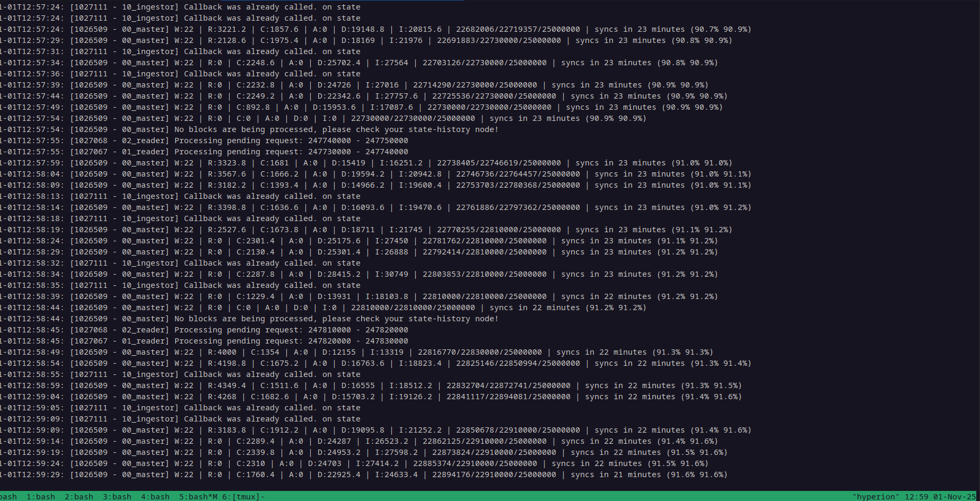
Task: Click the request 247820000 - 247830000 reader line
Action: pyautogui.click(x=291, y=341)
